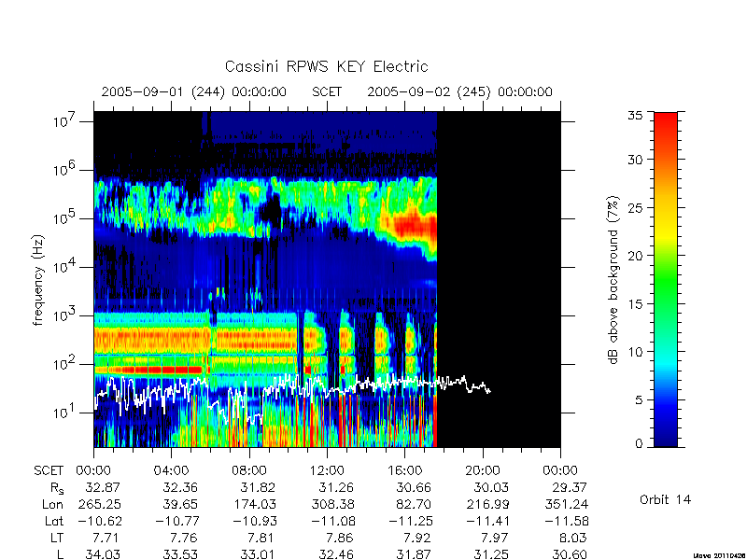Click the time tick label '16:00'
Image resolution: width=747 pixels, height=560 pixels.
404,470
